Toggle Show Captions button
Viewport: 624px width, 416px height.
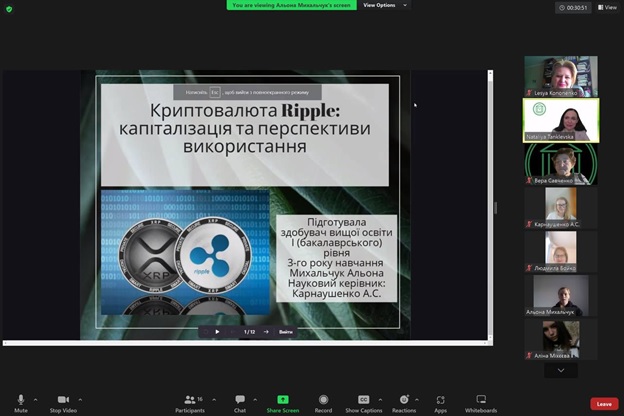coord(364,401)
